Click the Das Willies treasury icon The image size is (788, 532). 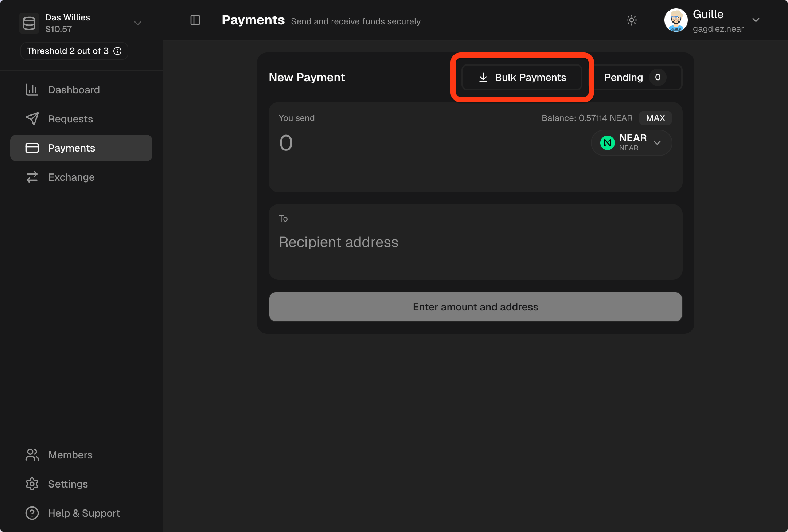pyautogui.click(x=29, y=23)
